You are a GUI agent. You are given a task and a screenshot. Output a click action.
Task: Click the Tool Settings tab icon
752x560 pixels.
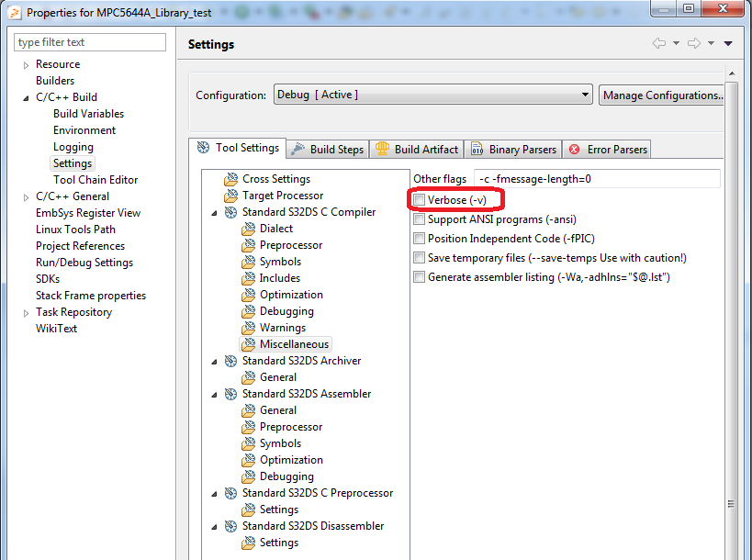click(203, 148)
